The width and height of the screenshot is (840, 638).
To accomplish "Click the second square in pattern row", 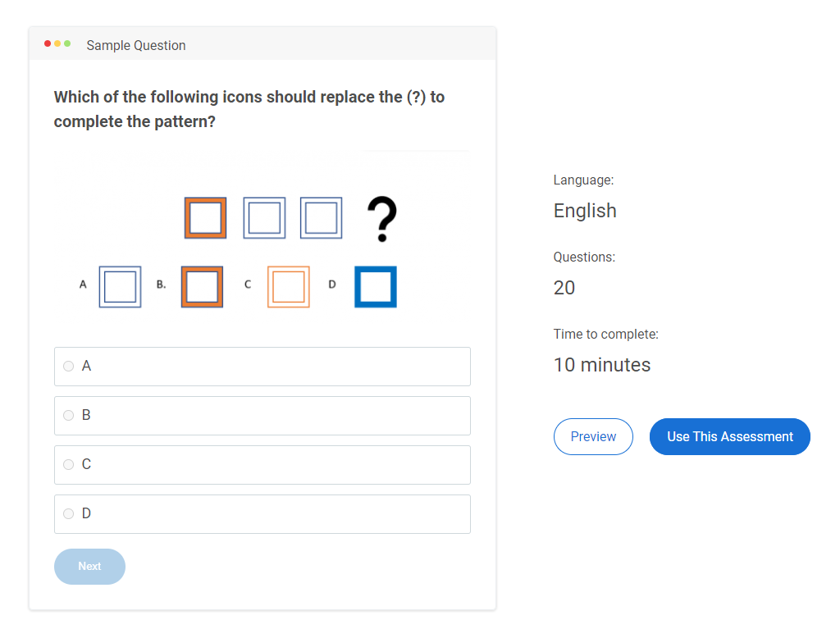I will point(264,218).
